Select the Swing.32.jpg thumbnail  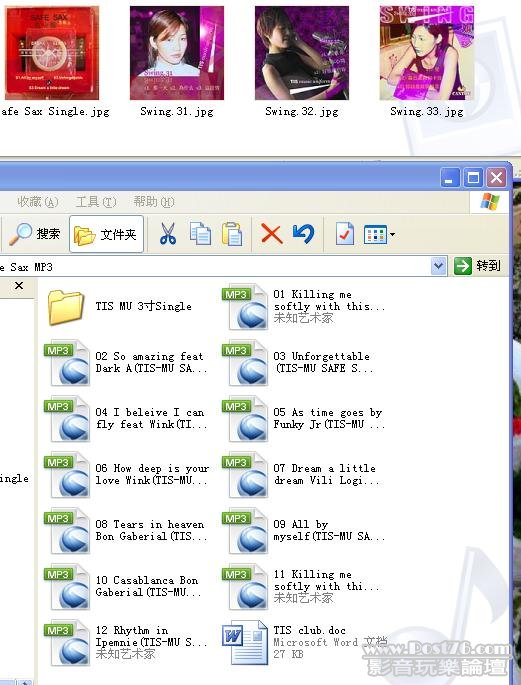click(x=302, y=62)
